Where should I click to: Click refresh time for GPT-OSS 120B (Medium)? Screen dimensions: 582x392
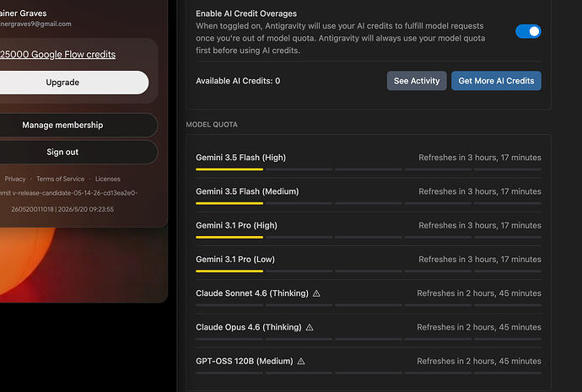[479, 361]
